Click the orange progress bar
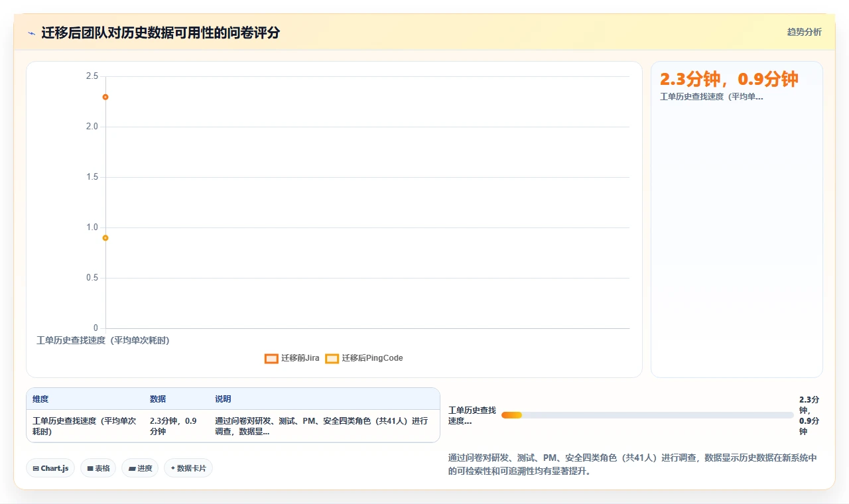 click(x=511, y=415)
